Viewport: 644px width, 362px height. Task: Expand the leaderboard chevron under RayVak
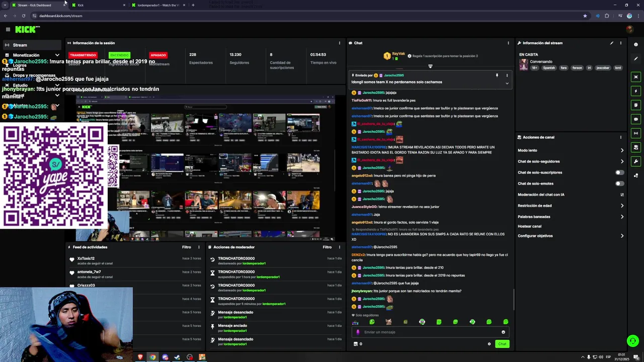430,66
